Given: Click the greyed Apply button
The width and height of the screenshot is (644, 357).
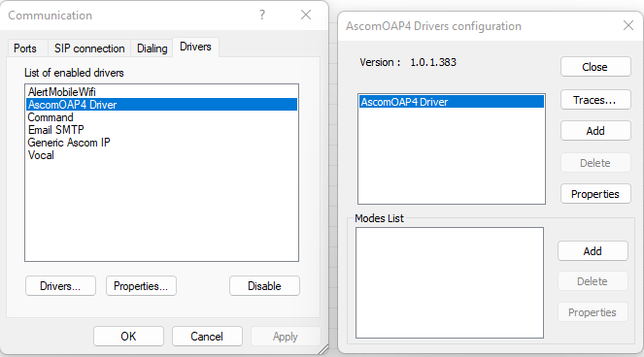Looking at the screenshot, I should [x=286, y=336].
